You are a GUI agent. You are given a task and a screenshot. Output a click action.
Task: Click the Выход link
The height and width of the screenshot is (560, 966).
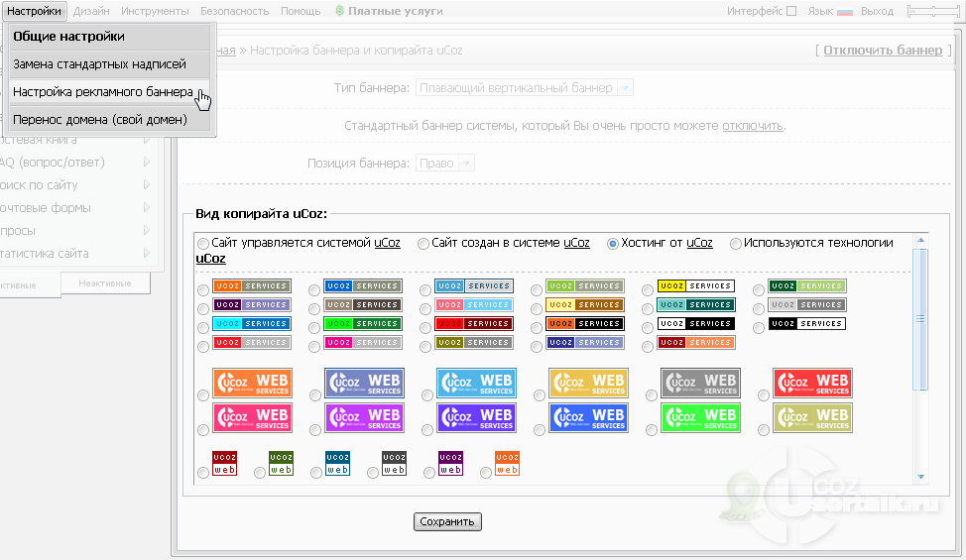pos(877,11)
